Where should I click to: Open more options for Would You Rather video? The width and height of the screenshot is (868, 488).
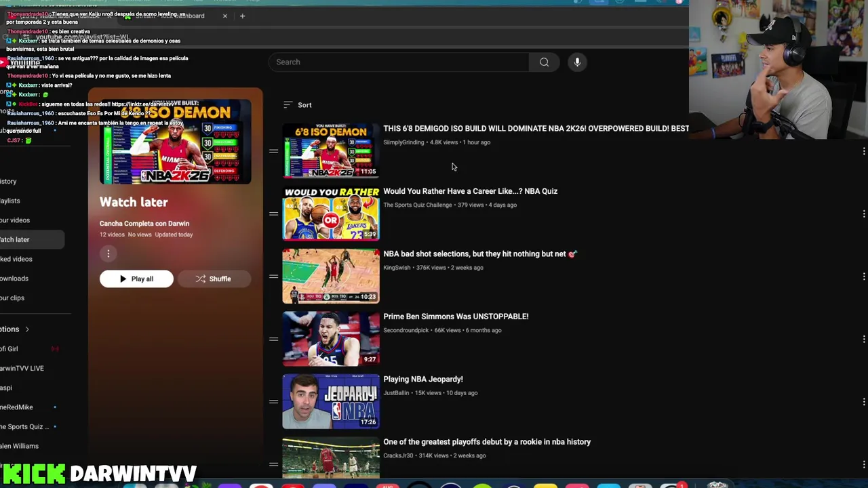pos(864,213)
